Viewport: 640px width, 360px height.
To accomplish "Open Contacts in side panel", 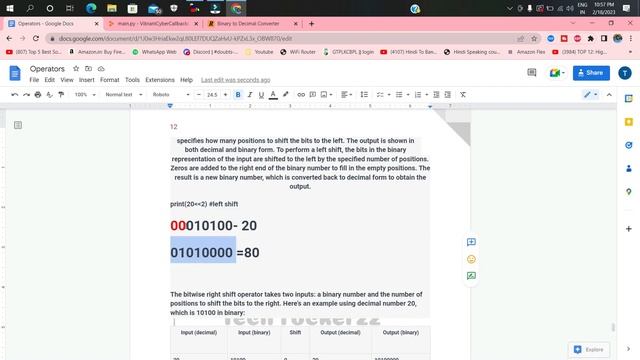I will click(629, 169).
